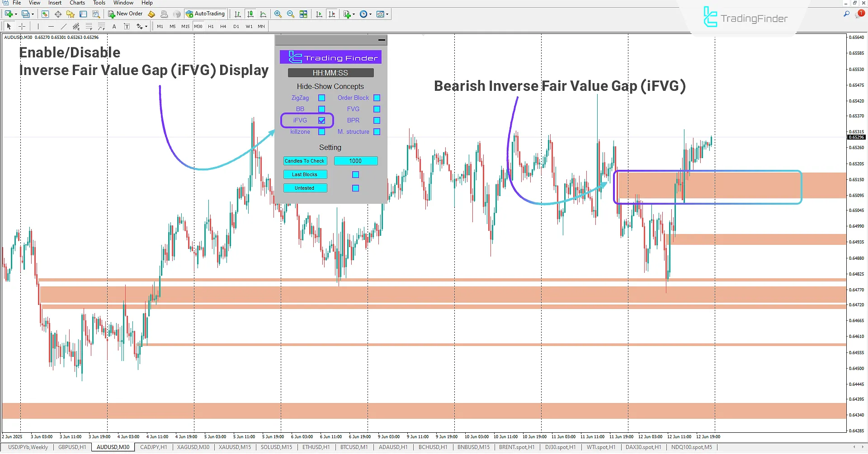Draw a vertical line tool

pos(38,26)
